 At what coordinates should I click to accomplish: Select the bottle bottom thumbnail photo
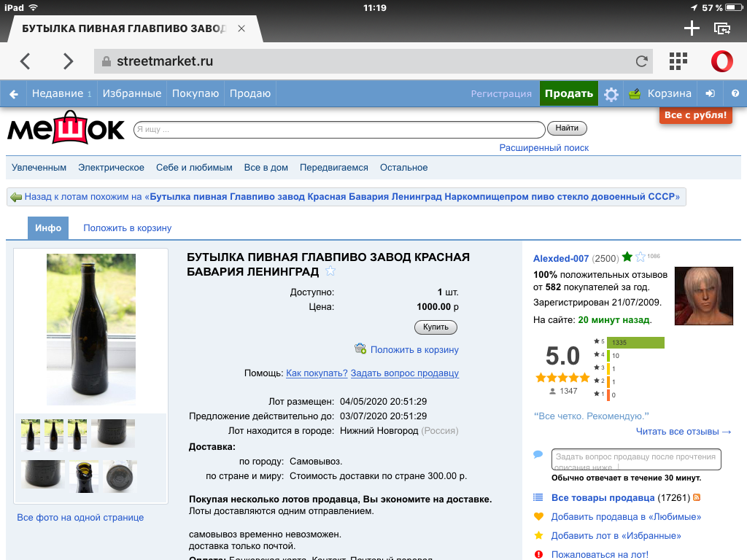[x=118, y=475]
